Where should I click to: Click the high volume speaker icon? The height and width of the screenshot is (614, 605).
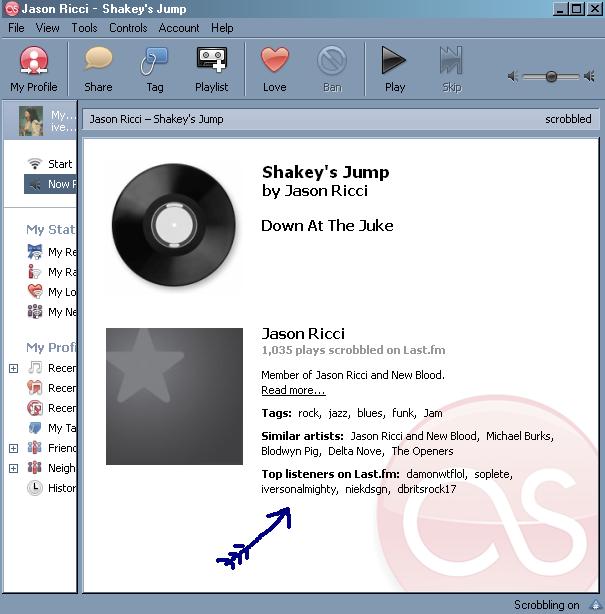(589, 76)
